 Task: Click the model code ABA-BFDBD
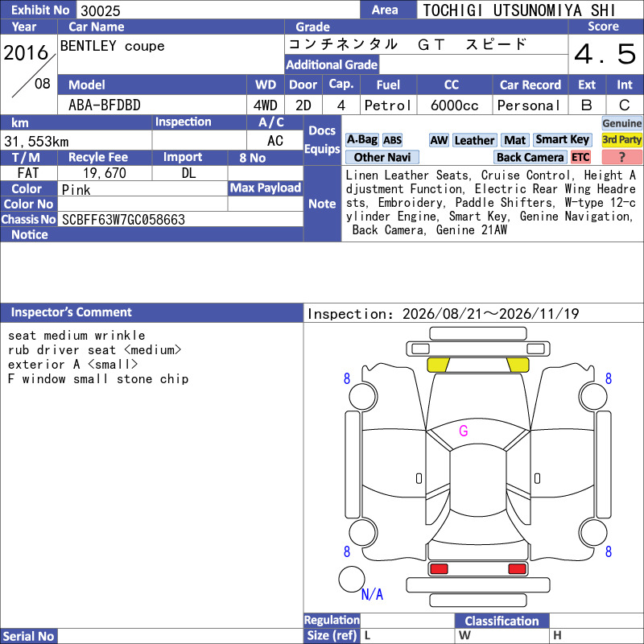(105, 105)
